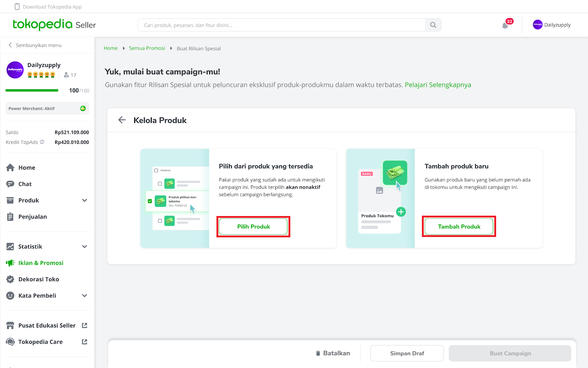
Task: Click the Tokopedia Care headset icon
Action: click(10, 342)
